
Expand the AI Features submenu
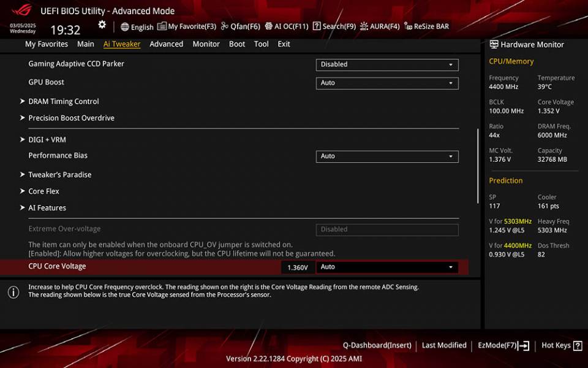pos(47,208)
